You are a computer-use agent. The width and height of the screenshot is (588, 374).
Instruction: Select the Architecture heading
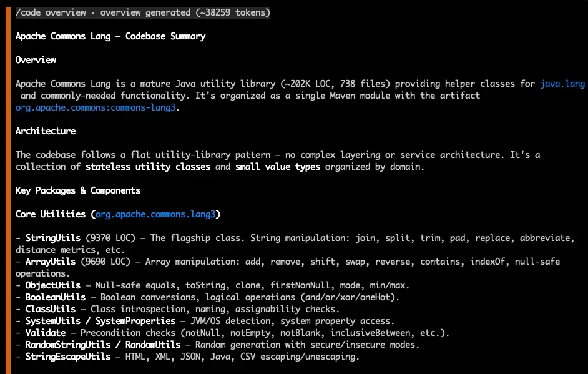(46, 131)
